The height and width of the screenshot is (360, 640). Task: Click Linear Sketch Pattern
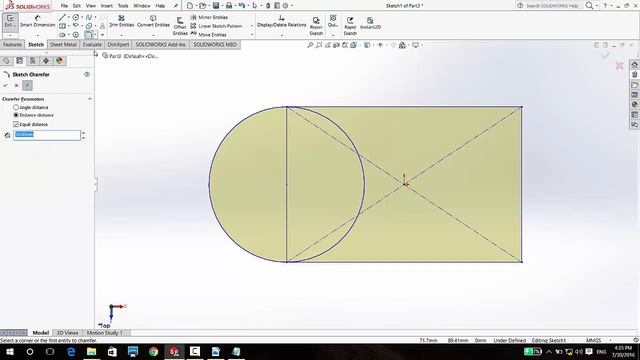[216, 26]
